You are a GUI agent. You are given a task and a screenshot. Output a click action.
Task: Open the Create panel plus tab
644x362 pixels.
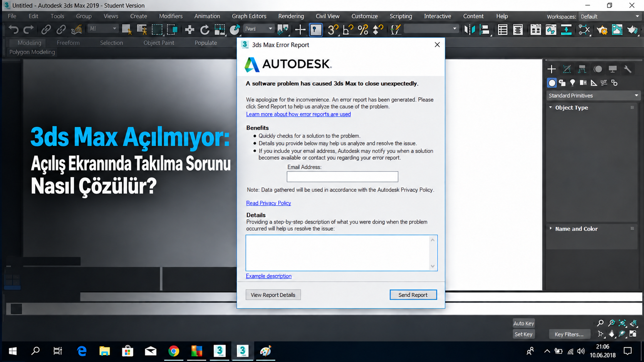coord(552,69)
